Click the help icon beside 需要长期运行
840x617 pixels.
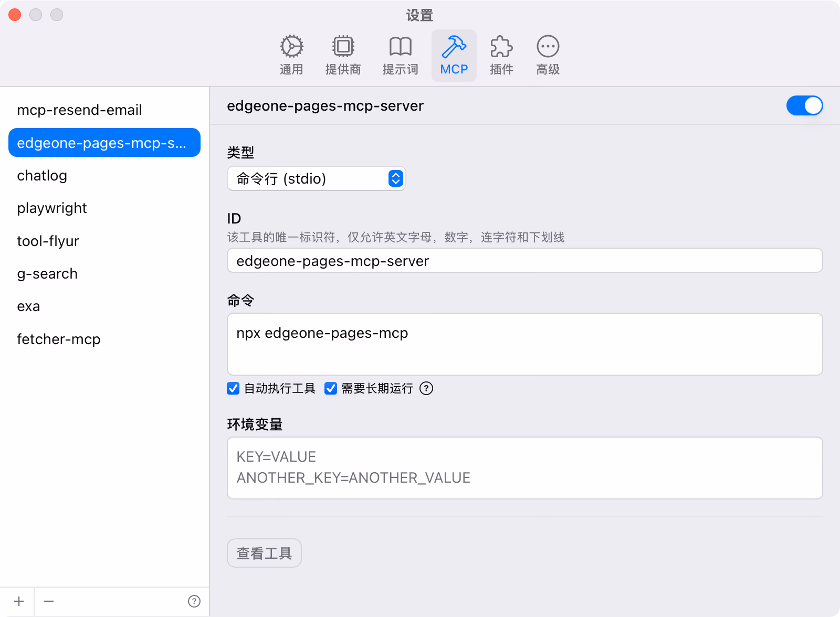pyautogui.click(x=426, y=388)
